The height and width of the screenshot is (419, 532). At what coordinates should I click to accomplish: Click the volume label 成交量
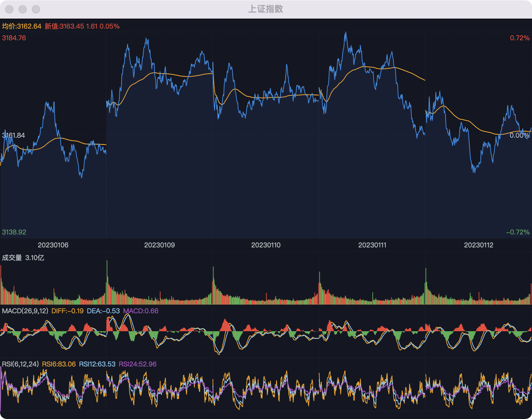coord(12,258)
